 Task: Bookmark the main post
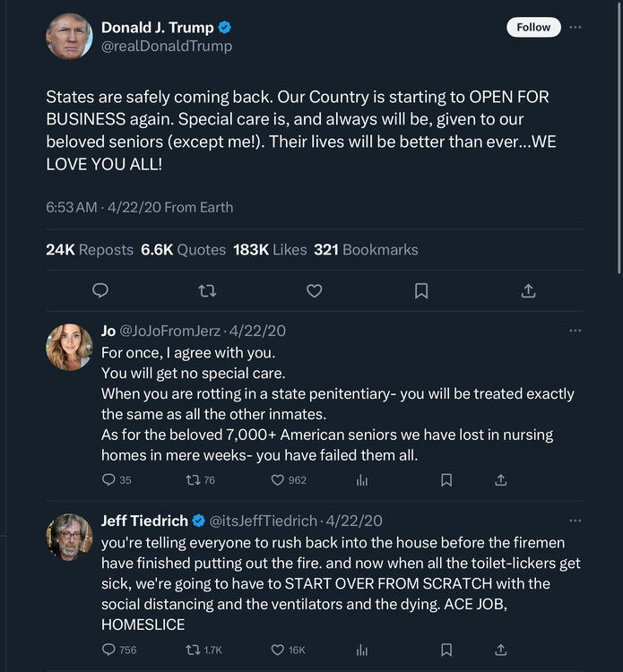421,290
